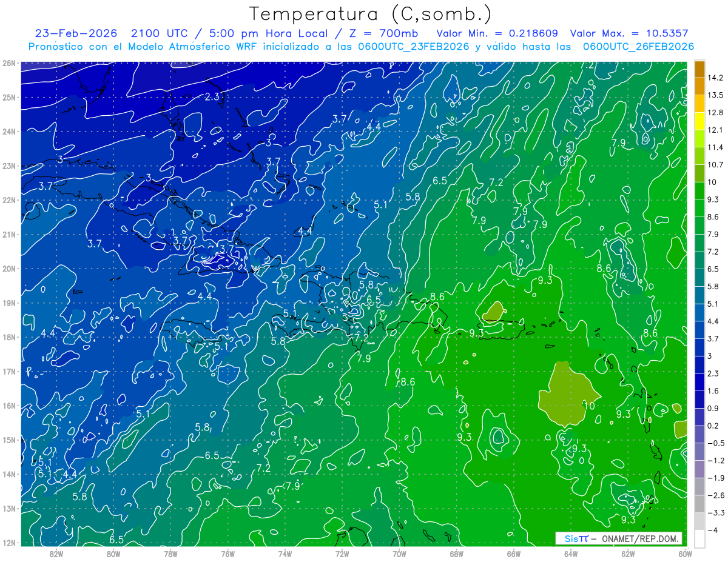Click the '78W' longitude axis label
This screenshot has height=562, width=728.
point(170,553)
